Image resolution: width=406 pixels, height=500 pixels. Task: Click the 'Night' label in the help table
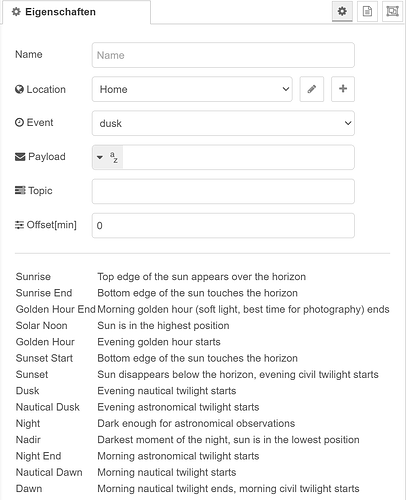[28, 424]
